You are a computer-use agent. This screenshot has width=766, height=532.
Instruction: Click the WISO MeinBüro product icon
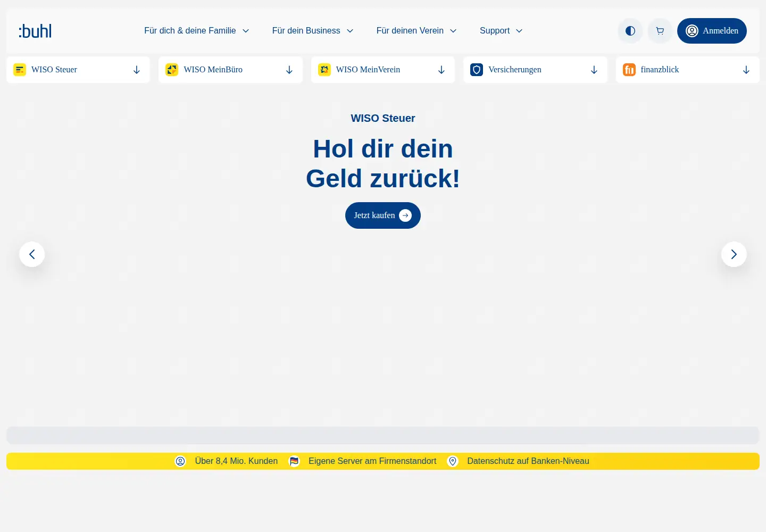[x=172, y=70]
